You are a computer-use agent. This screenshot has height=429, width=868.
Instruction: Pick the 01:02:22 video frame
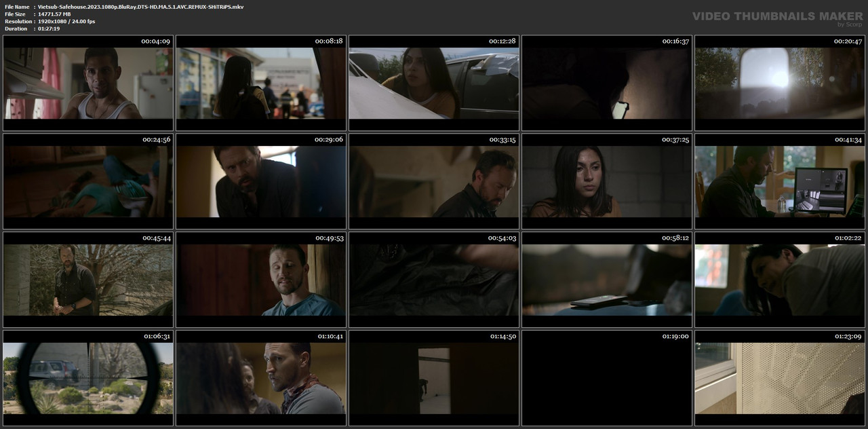(780, 280)
